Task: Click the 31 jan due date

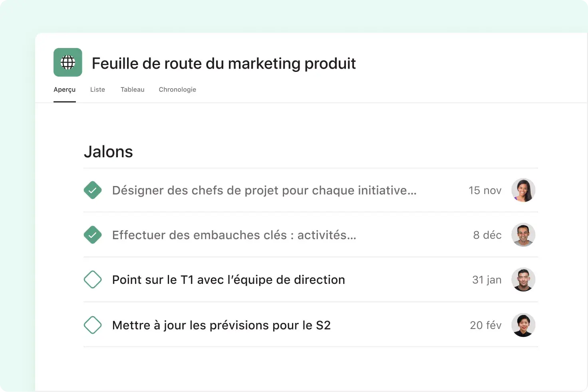Action: pyautogui.click(x=487, y=279)
